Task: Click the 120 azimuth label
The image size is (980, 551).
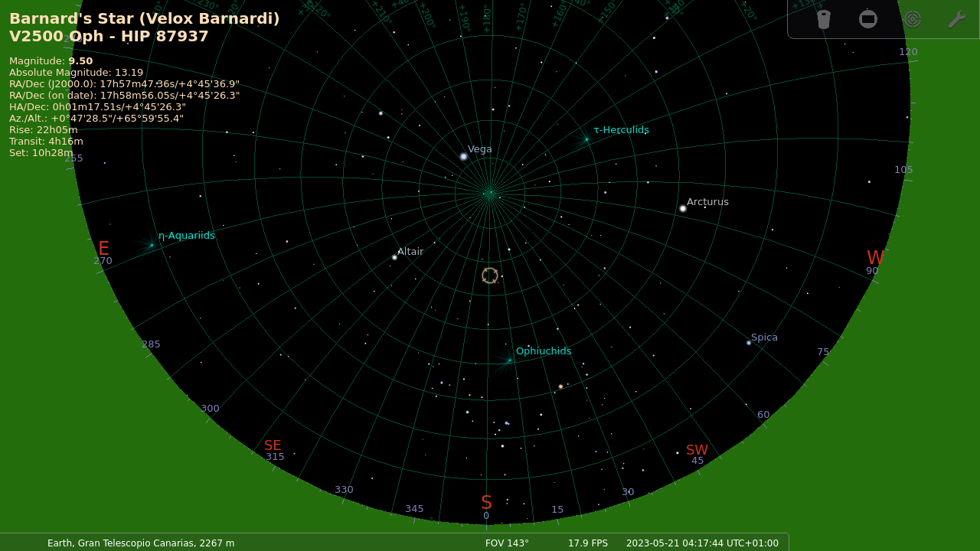Action: [x=908, y=52]
